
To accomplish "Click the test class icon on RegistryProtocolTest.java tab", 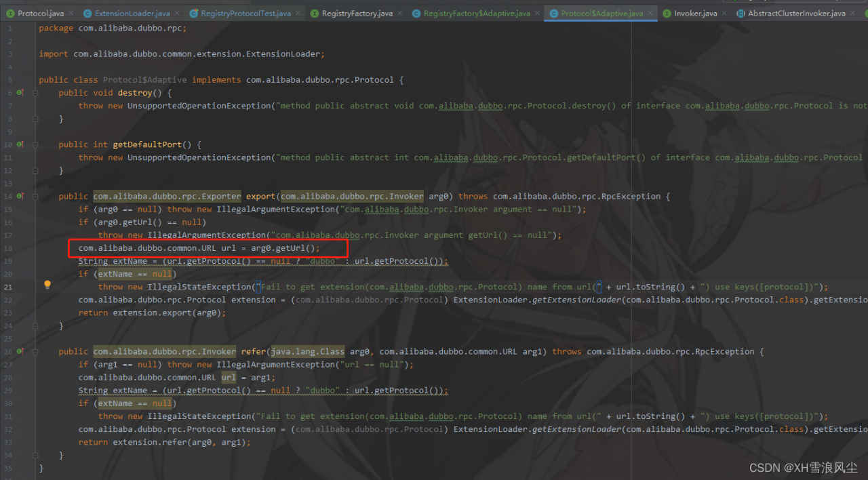I will tap(194, 13).
